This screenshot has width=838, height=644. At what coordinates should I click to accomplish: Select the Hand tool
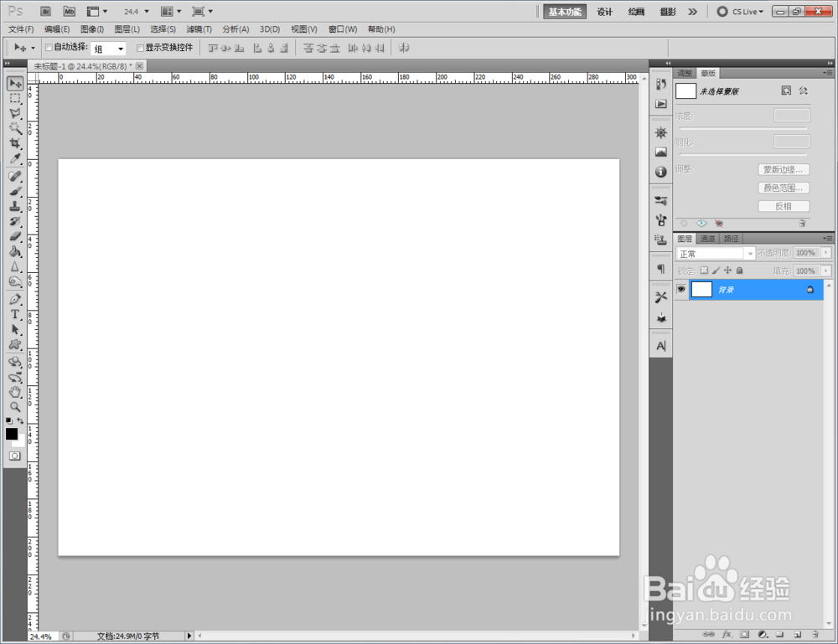click(15, 392)
